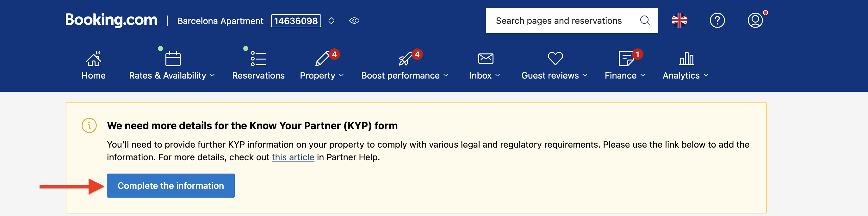The width and height of the screenshot is (868, 216).
Task: Click the UK flag language selector
Action: 679,21
